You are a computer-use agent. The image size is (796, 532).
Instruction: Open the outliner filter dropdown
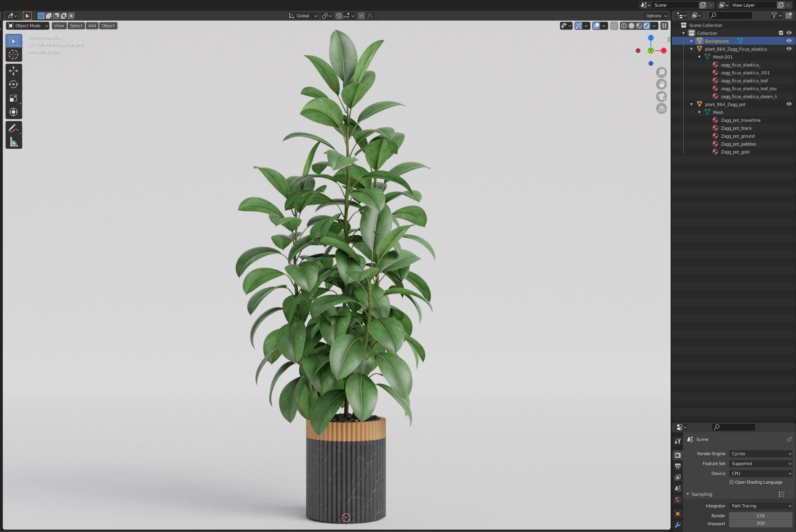[x=777, y=15]
